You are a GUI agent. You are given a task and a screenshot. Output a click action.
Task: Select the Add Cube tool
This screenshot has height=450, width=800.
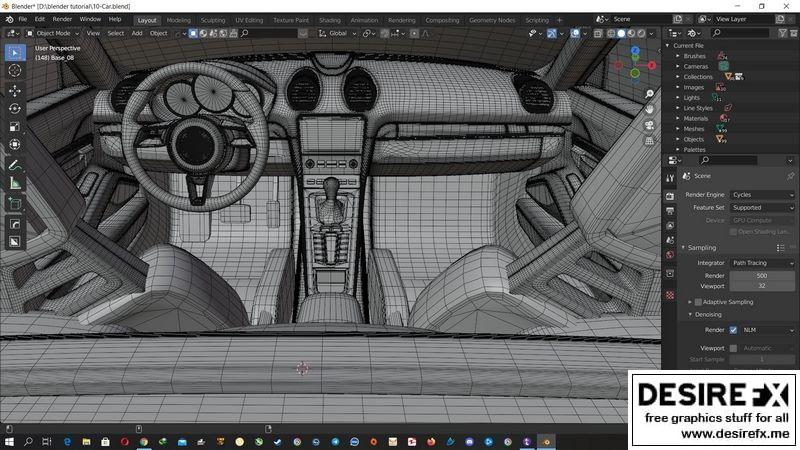(x=15, y=204)
